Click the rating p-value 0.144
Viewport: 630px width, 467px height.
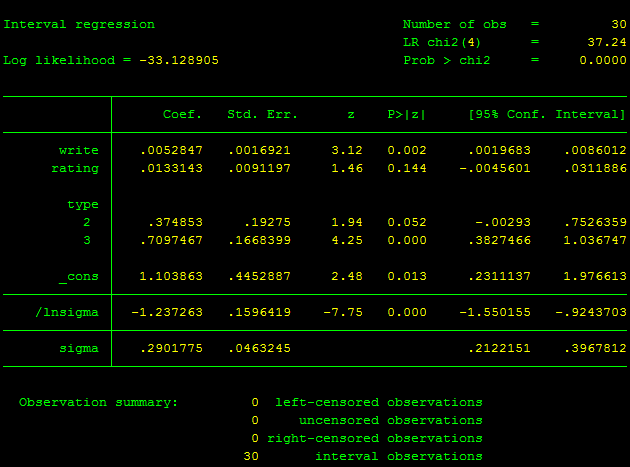[407, 168]
